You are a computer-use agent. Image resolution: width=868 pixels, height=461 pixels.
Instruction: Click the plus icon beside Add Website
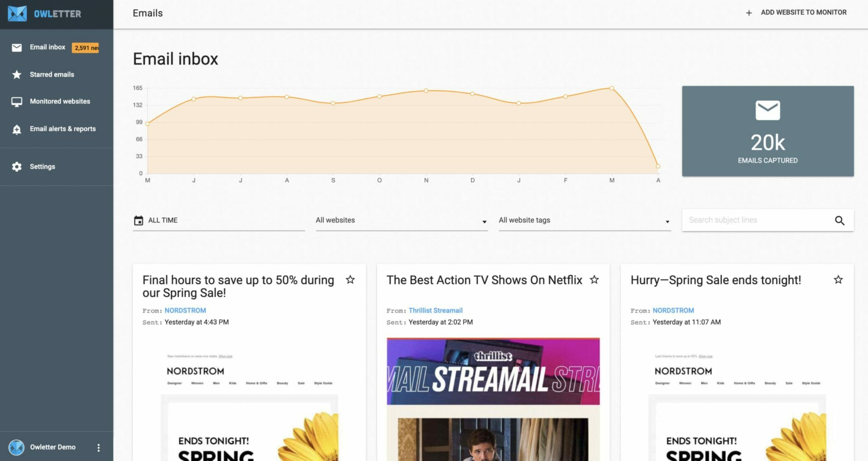pyautogui.click(x=749, y=13)
